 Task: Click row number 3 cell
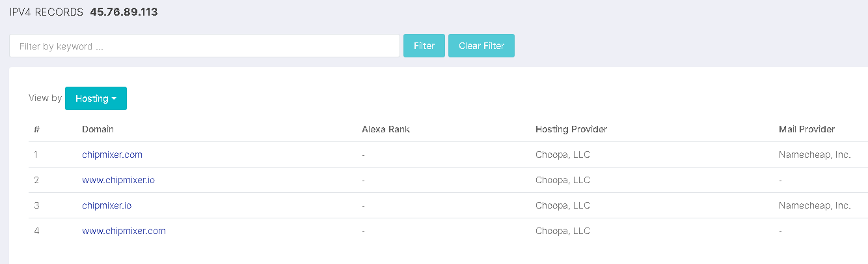coord(36,205)
